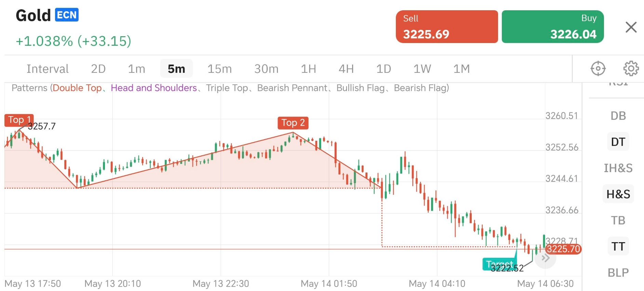Toggle the DT double top pattern
Viewport: 644px width, 291px height.
coord(618,142)
